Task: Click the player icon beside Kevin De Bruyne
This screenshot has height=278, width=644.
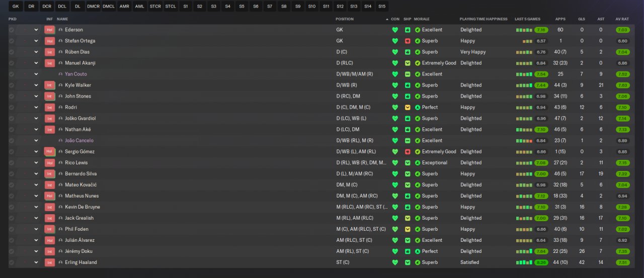Action: tap(60, 207)
